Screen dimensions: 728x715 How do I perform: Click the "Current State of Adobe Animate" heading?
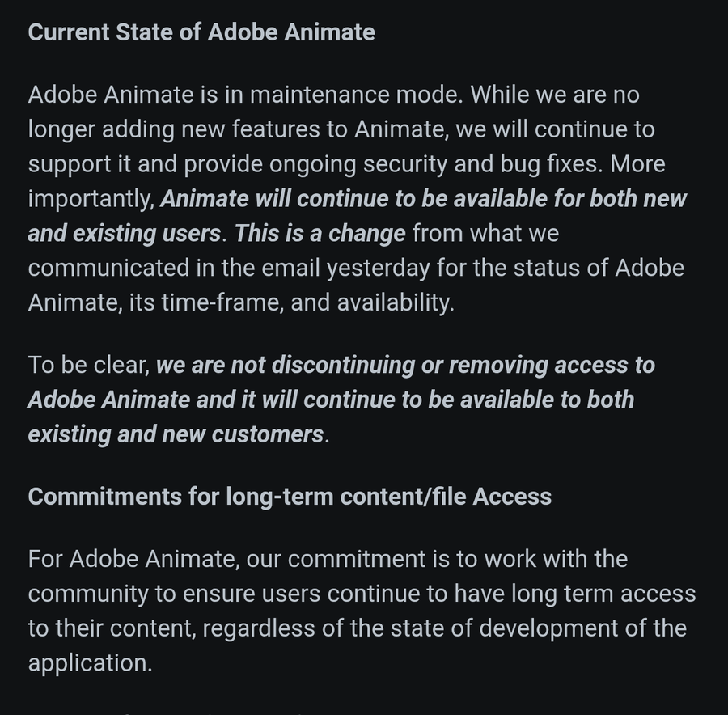click(x=201, y=32)
